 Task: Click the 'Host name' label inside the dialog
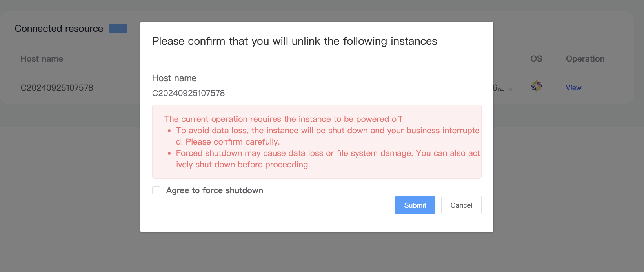(174, 78)
